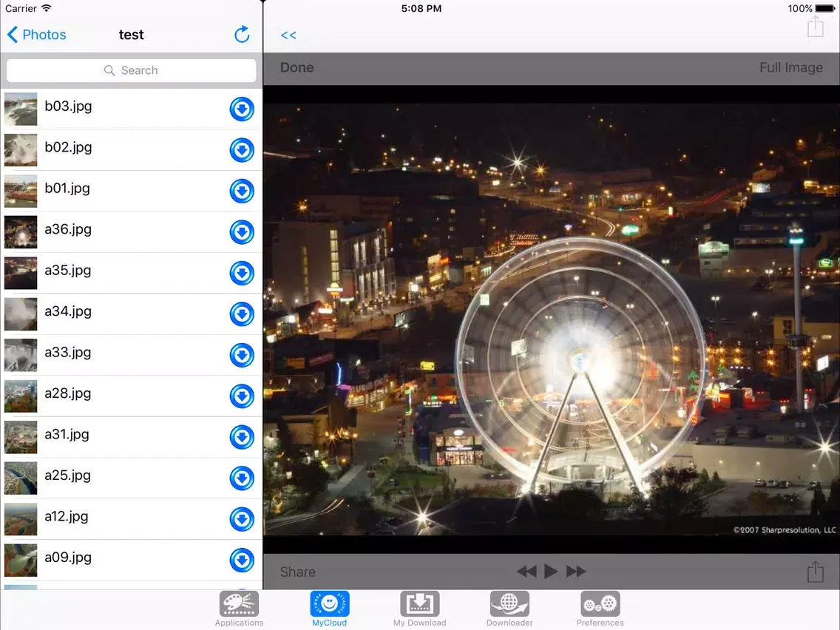Viewport: 840px width, 630px height.
Task: Go back to Photos
Action: coord(36,35)
